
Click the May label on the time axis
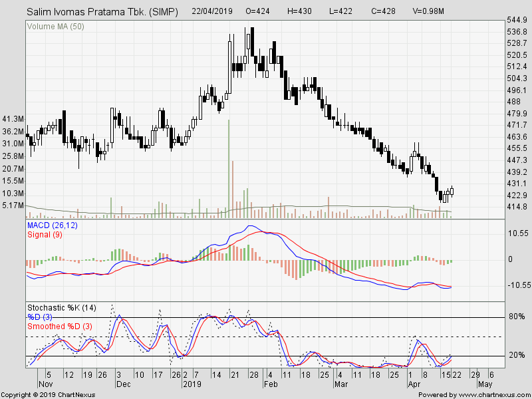click(485, 384)
